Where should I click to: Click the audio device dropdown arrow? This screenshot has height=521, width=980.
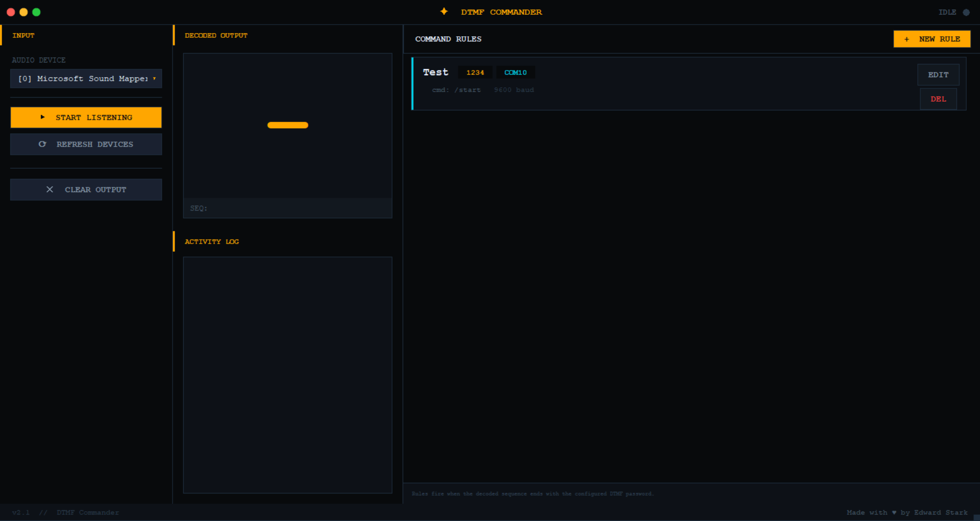(154, 79)
